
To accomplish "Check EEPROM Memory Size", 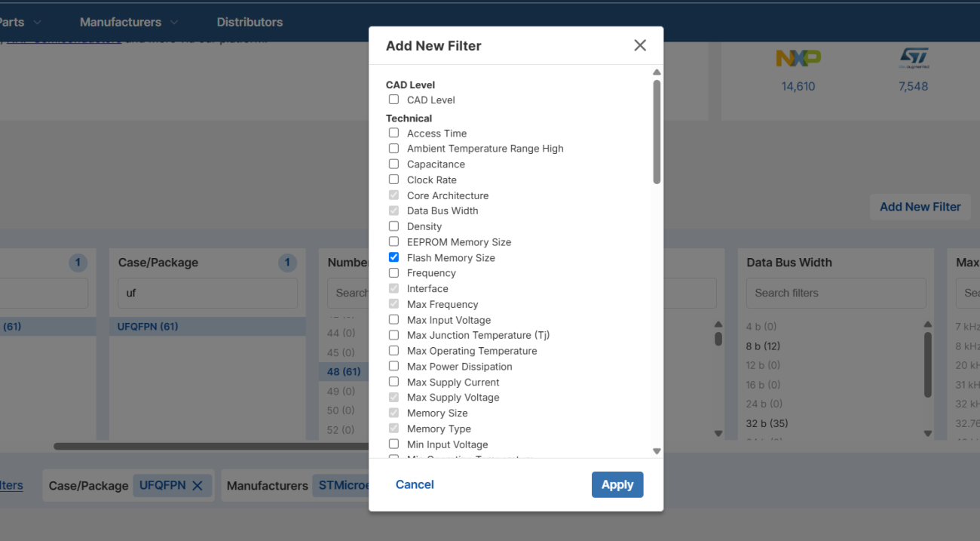I will [x=394, y=242].
